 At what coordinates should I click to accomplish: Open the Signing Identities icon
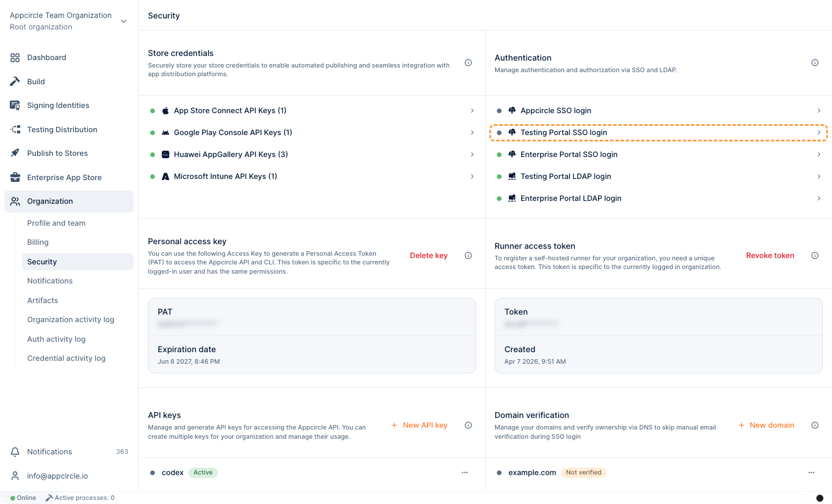15,106
